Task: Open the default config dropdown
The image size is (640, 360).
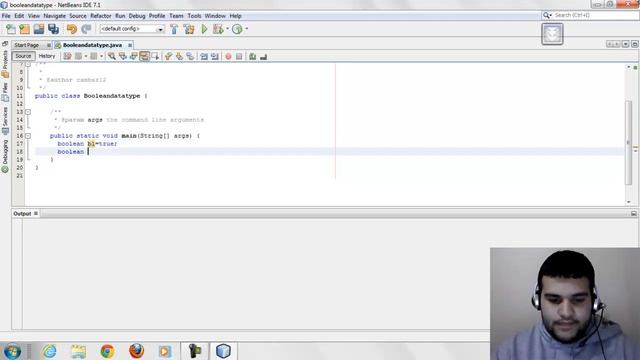Action: click(160, 29)
